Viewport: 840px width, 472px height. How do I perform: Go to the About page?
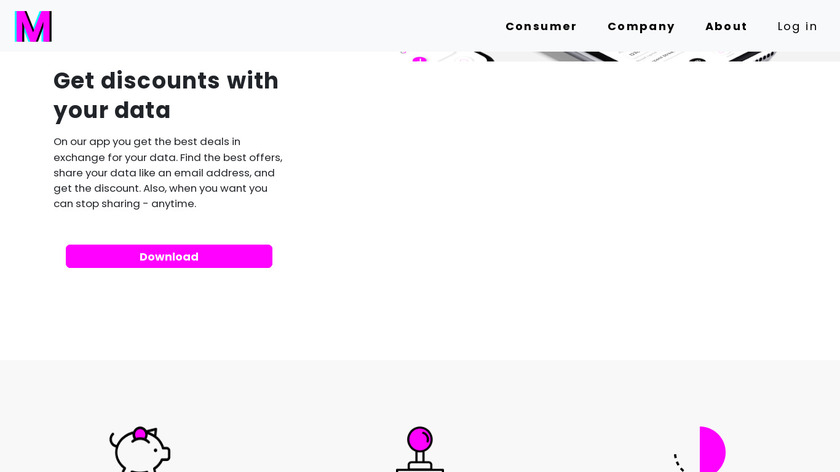point(726,26)
